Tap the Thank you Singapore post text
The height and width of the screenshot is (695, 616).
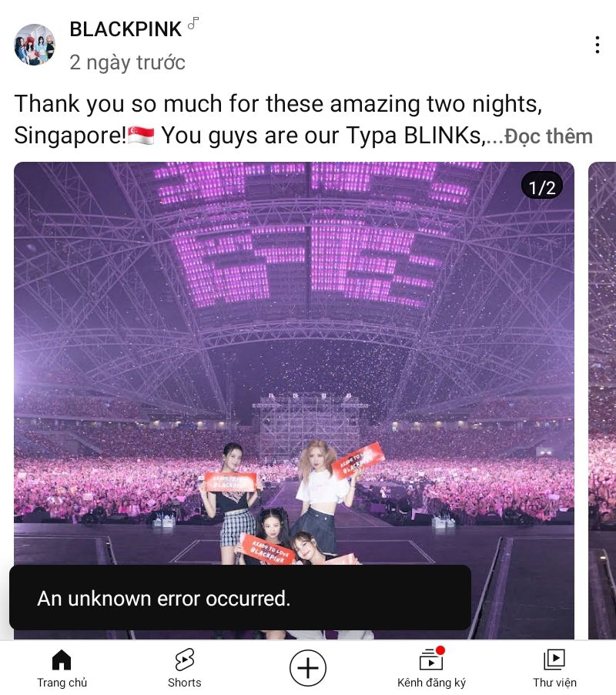(278, 119)
